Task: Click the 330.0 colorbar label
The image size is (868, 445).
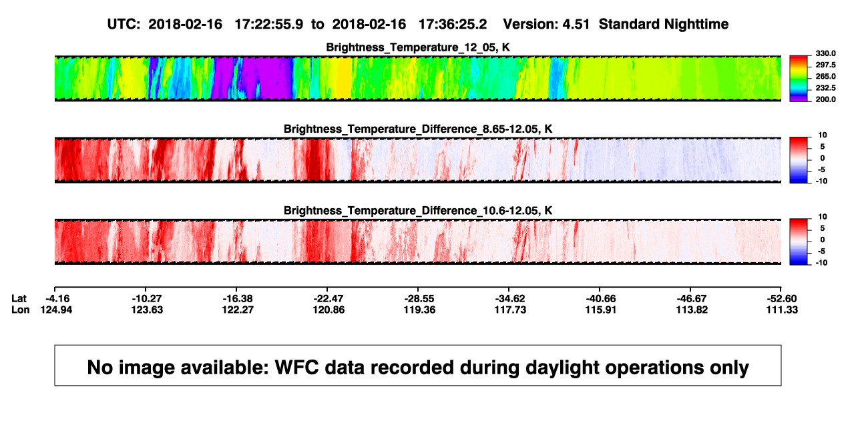Action: click(825, 53)
